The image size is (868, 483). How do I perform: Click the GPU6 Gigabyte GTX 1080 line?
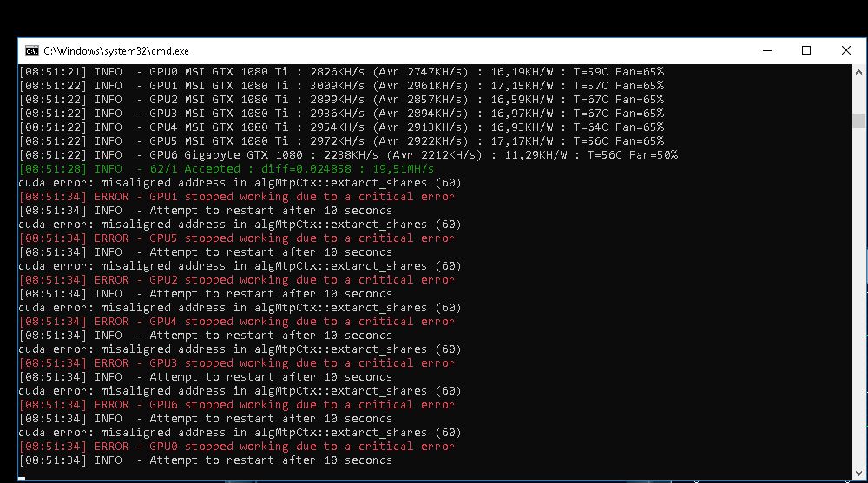[x=349, y=155]
